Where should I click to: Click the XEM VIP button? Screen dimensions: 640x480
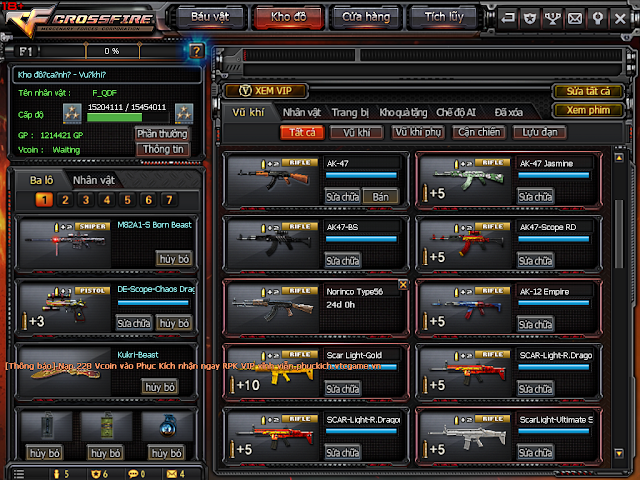coord(266,91)
